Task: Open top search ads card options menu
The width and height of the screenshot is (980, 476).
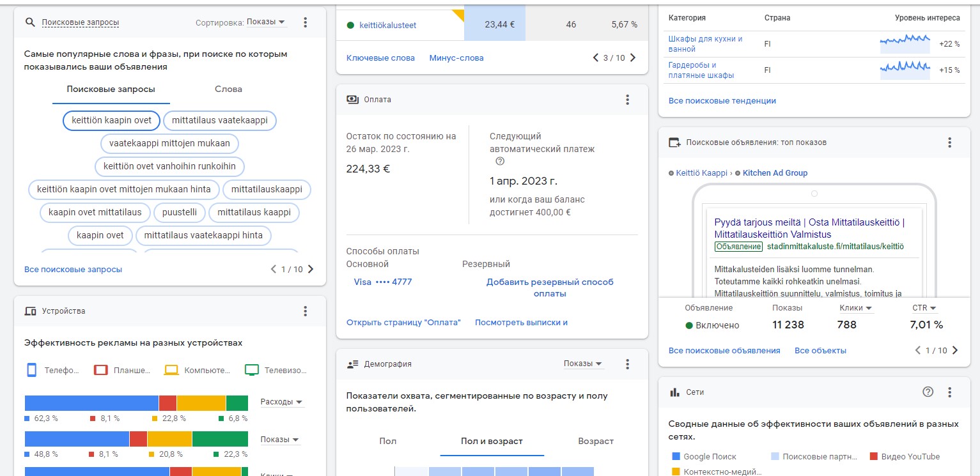Action: (x=949, y=142)
